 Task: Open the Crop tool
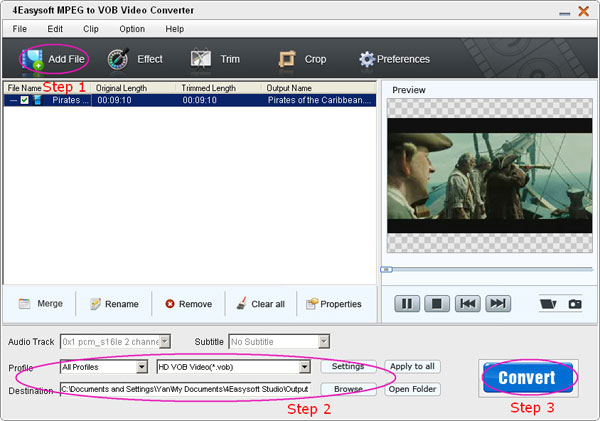[x=302, y=59]
